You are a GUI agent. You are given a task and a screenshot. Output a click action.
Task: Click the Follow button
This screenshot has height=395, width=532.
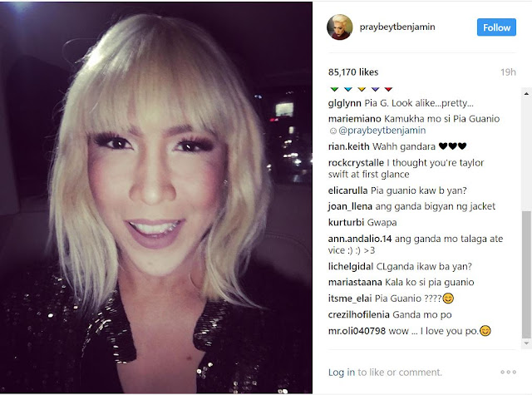coord(496,27)
